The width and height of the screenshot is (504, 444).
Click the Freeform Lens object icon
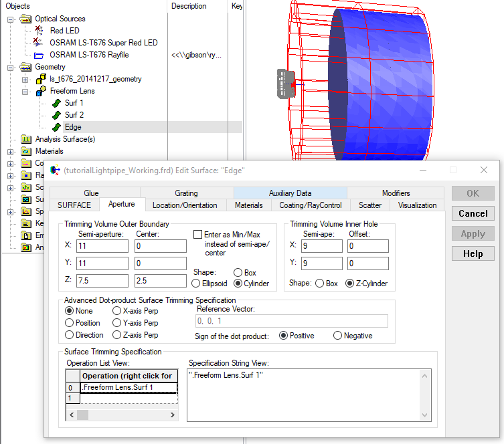[40, 91]
